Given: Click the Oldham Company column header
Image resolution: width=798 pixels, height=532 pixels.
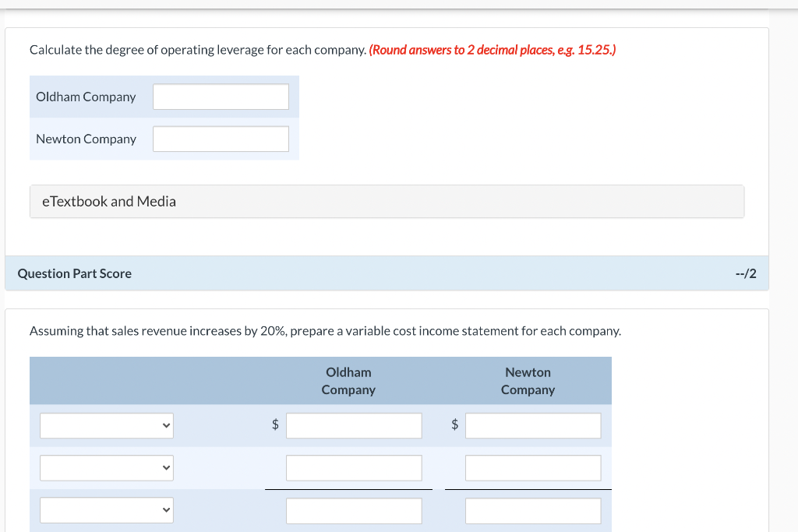Looking at the screenshot, I should point(348,381).
